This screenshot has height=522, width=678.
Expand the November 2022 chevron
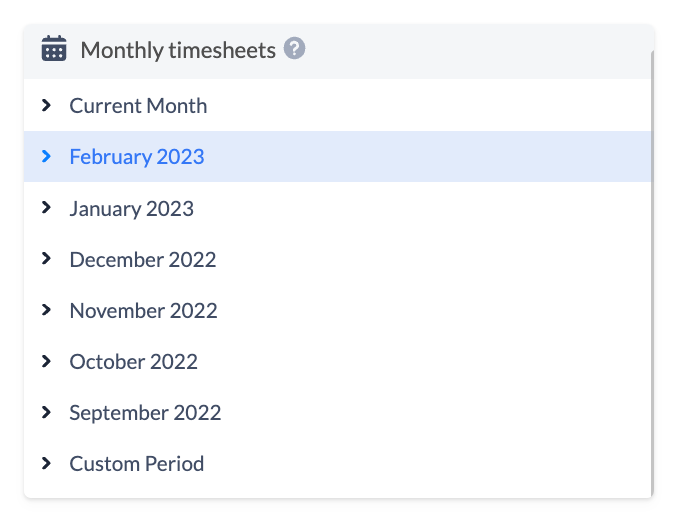[46, 310]
